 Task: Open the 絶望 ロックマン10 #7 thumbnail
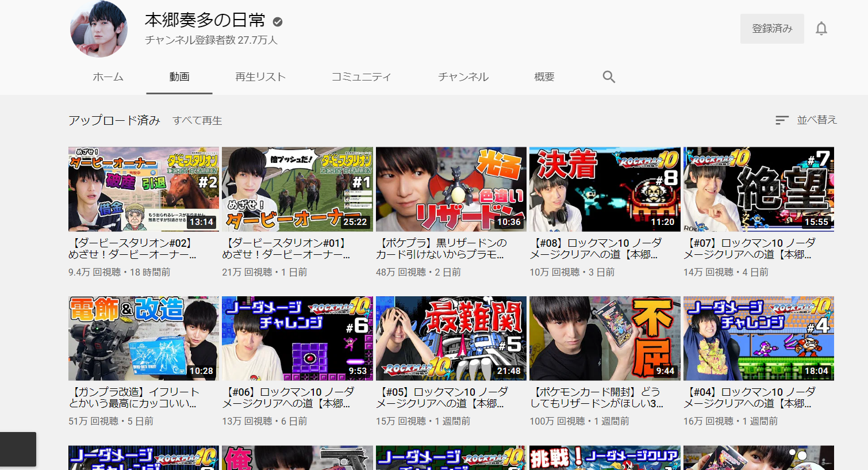[759, 189]
